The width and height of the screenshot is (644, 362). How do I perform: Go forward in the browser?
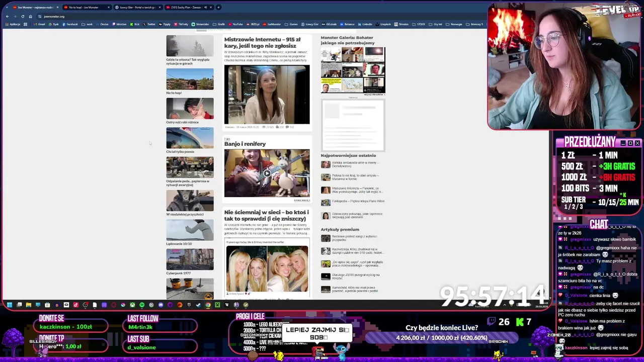click(x=15, y=16)
